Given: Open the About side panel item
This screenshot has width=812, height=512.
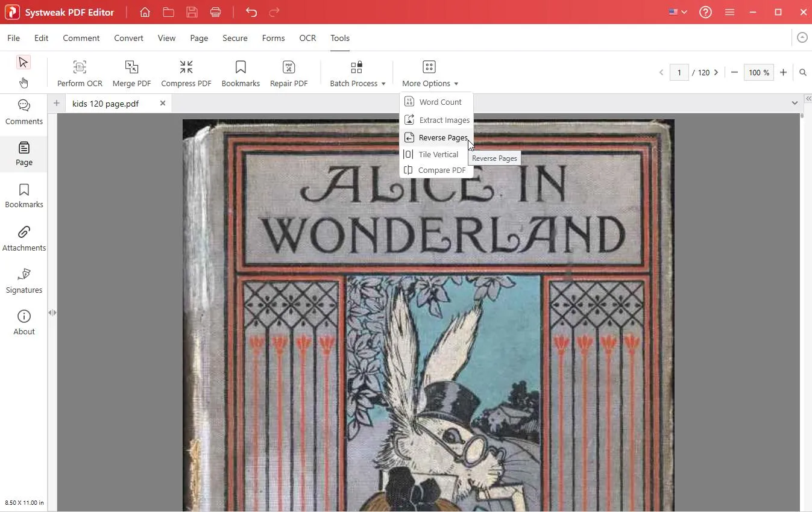Looking at the screenshot, I should (x=24, y=323).
